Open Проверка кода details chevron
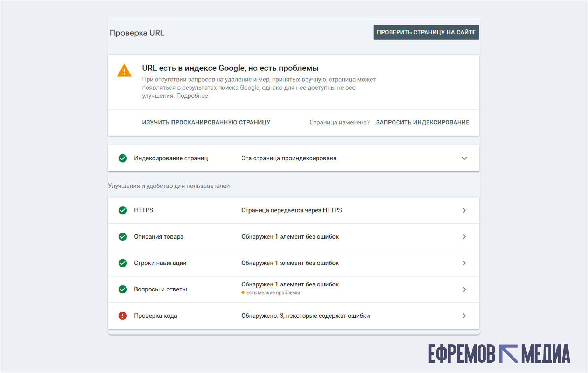The height and width of the screenshot is (373, 588). click(464, 316)
